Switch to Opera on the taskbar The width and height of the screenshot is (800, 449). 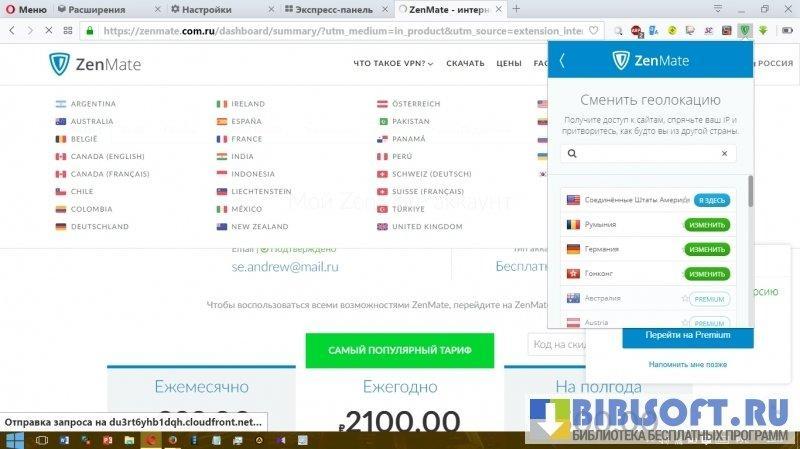click(x=152, y=440)
